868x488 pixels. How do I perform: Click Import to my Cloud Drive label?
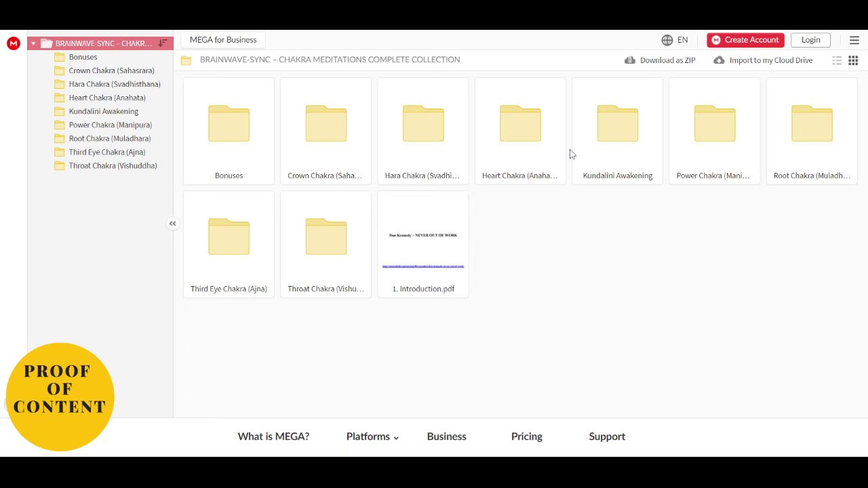click(771, 60)
